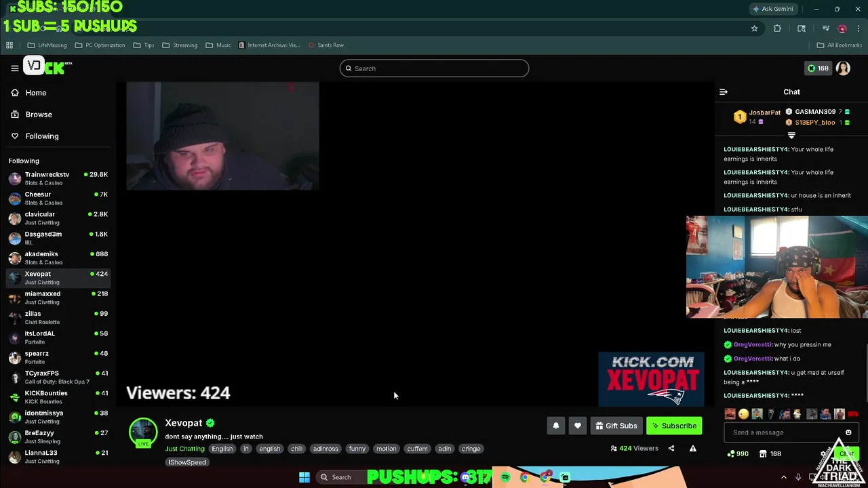Viewport: 868px width, 488px height.
Task: Open TCyraxFPS channel
Action: pyautogui.click(x=58, y=377)
